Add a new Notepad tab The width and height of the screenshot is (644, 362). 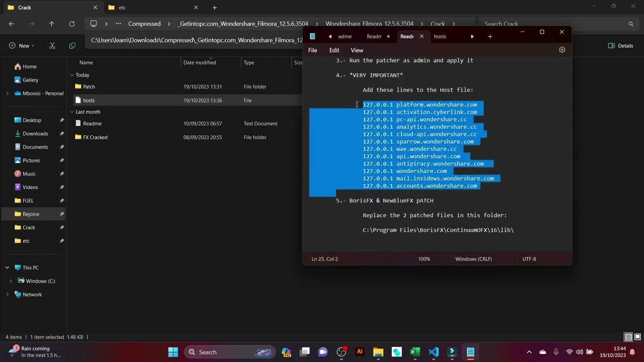(x=490, y=36)
